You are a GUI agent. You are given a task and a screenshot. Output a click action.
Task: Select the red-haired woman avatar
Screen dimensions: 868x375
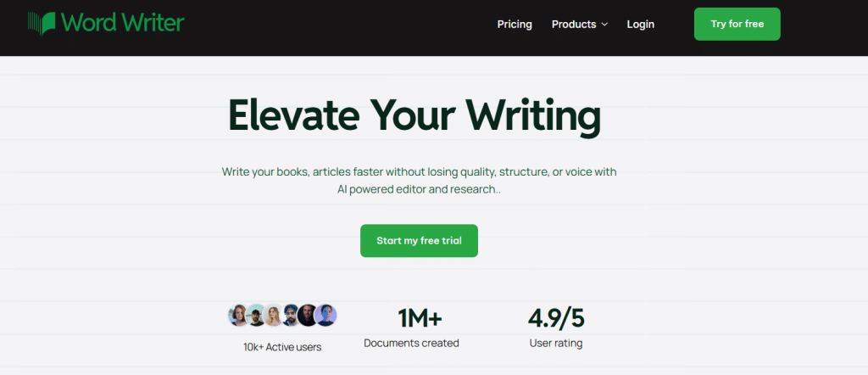click(239, 315)
